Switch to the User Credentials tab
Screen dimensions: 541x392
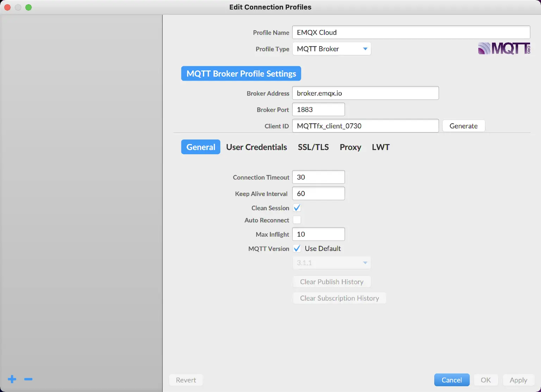click(256, 147)
